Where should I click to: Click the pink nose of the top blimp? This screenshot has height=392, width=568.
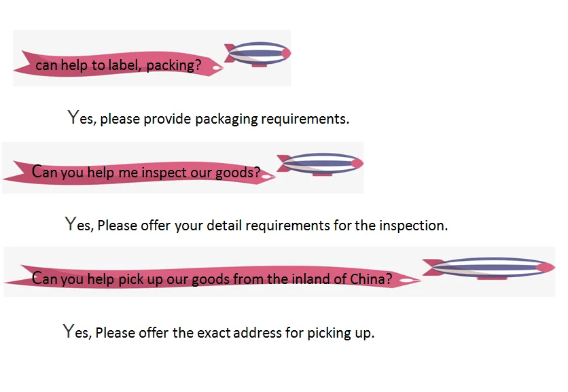(x=286, y=52)
